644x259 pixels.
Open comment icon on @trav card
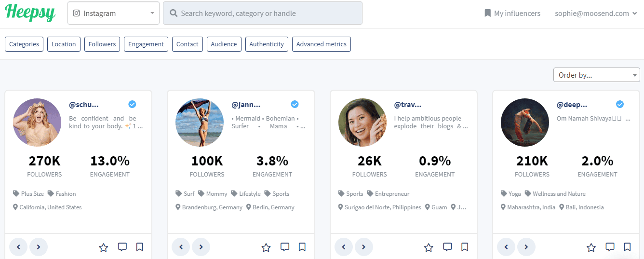point(447,247)
